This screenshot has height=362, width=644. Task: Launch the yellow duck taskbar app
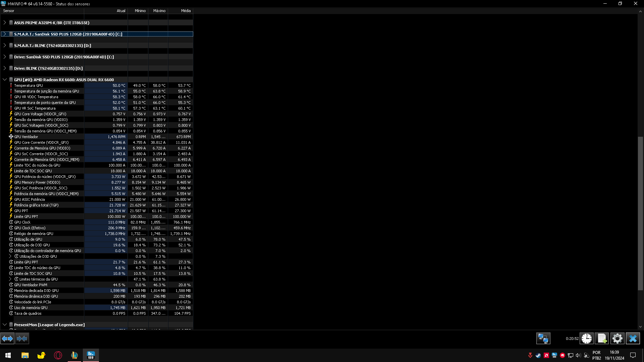41,355
